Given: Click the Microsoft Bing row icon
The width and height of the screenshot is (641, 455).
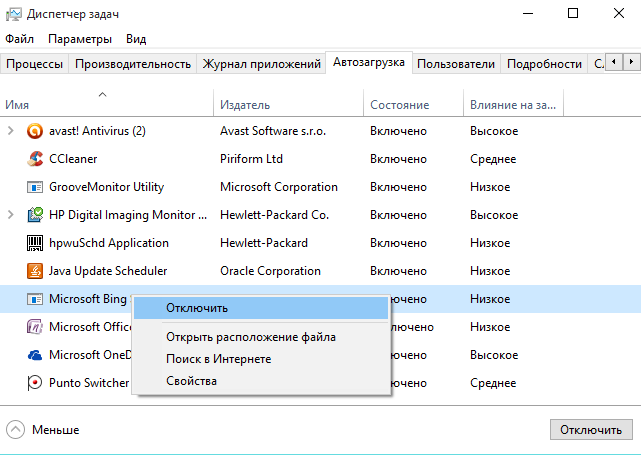Looking at the screenshot, I should pyautogui.click(x=35, y=299).
